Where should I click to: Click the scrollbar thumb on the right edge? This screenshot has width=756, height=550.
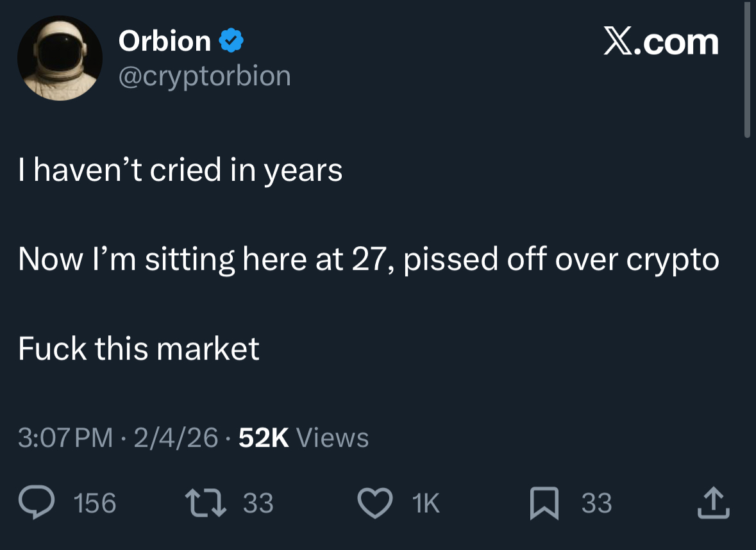(x=746, y=71)
